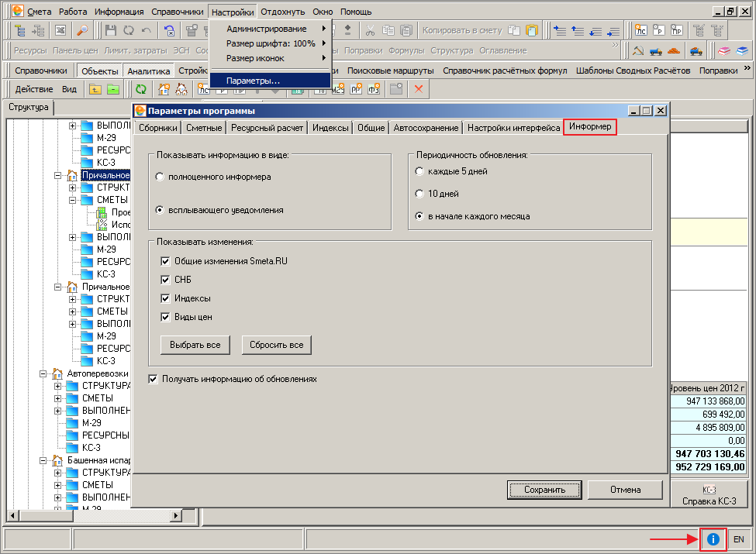Screen dimensions: 756x554
Task: Click the Excel export icon
Action: coord(60,30)
